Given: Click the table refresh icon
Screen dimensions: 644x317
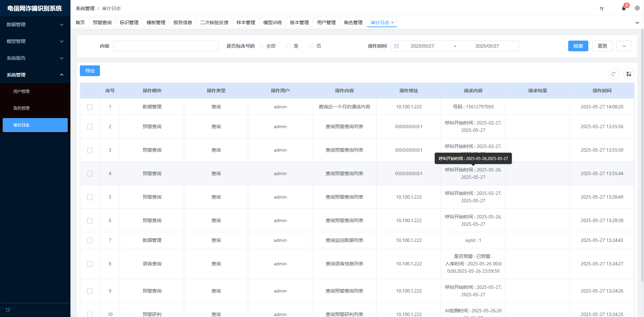Looking at the screenshot, I should [613, 74].
